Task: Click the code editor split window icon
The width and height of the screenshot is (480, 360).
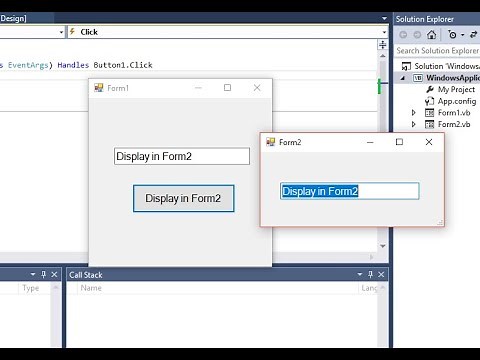Action: point(383,45)
